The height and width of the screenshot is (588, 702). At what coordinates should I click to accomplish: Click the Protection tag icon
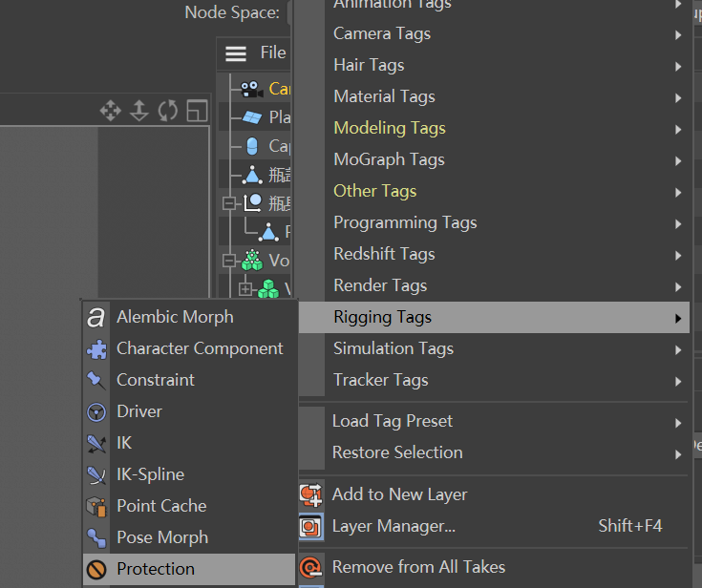[x=96, y=569]
